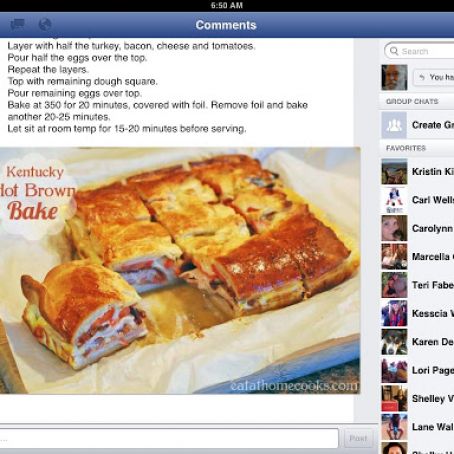Open the notifications globe icon

[45, 24]
